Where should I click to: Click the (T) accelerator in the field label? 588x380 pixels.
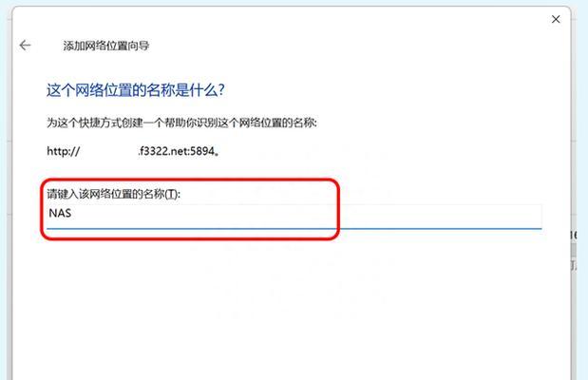171,194
